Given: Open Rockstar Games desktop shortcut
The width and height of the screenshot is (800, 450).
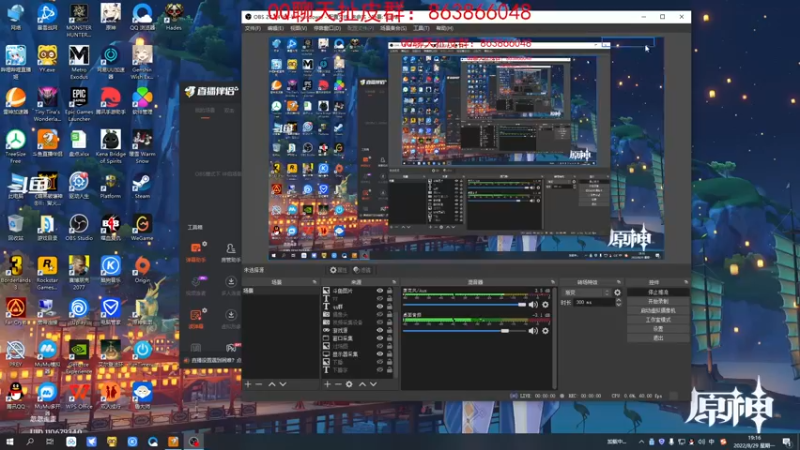Looking at the screenshot, I should 47,273.
